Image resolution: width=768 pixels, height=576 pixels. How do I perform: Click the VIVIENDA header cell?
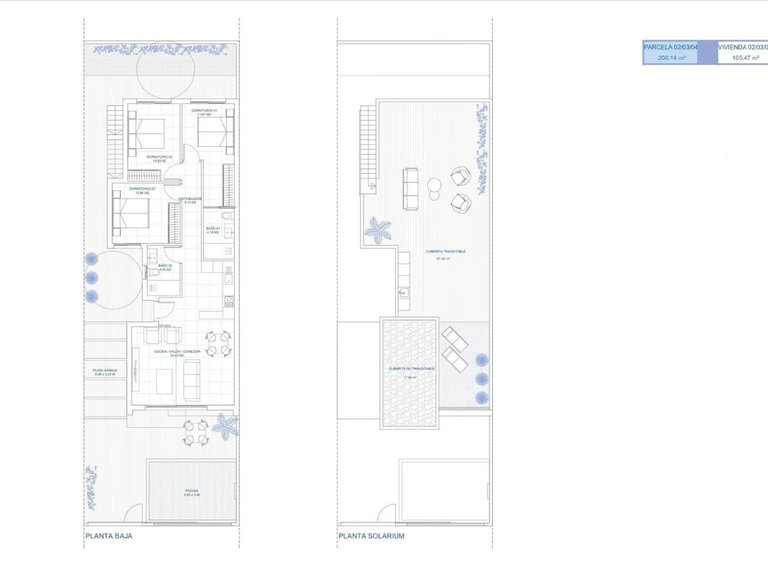741,46
